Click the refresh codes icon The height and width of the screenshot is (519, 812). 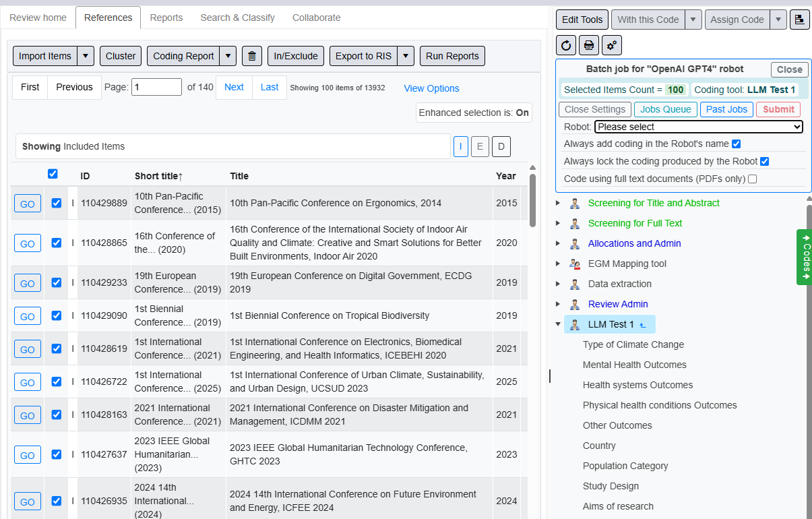click(566, 45)
